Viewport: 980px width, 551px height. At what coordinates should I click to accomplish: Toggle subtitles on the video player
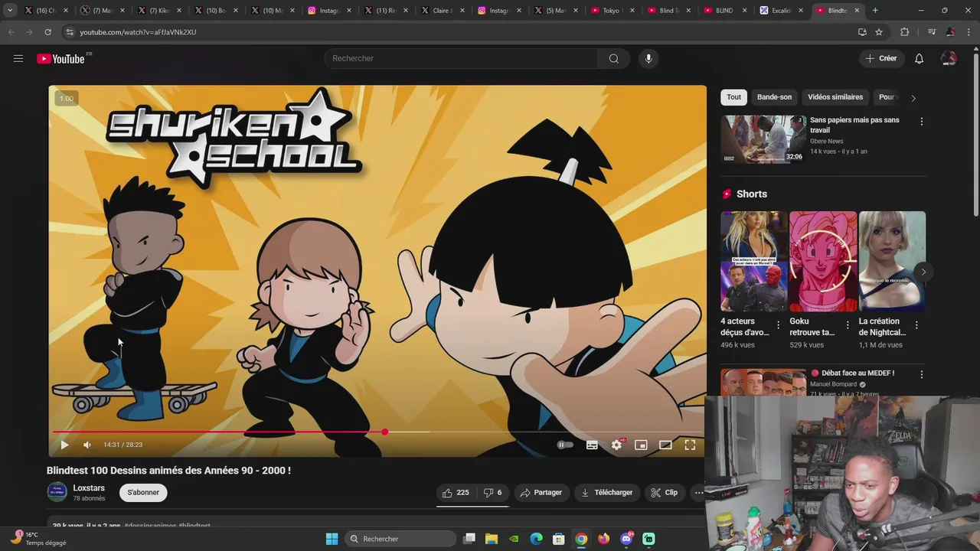592,445
